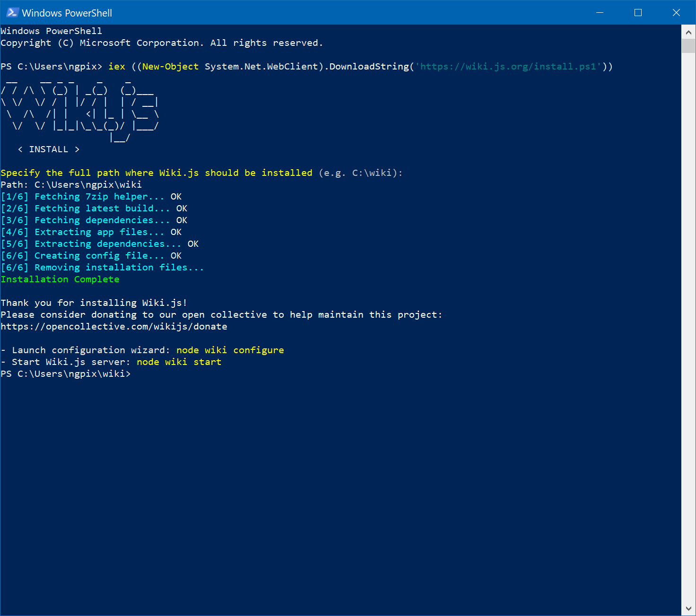
Task: Click the 'Thank you for installing Wiki.js!' line
Action: pyautogui.click(x=94, y=303)
